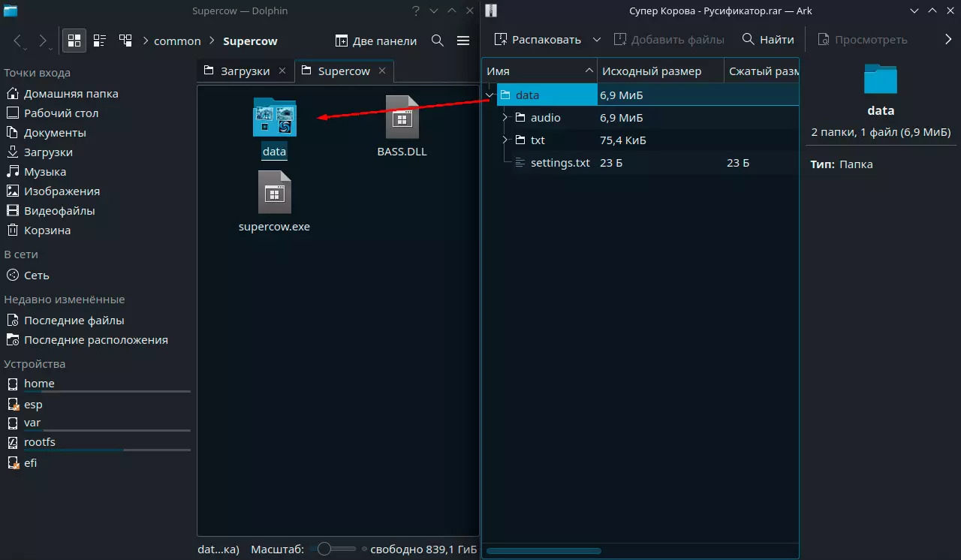Screen dimensions: 961x560
Task: Select the 'audio' folder row in Ark
Action: (x=641, y=118)
